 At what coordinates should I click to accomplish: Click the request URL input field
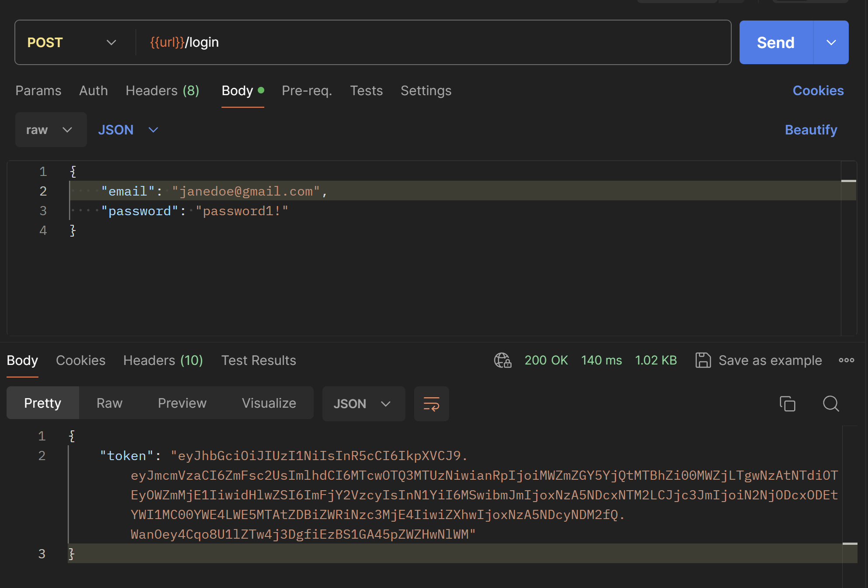(x=432, y=42)
